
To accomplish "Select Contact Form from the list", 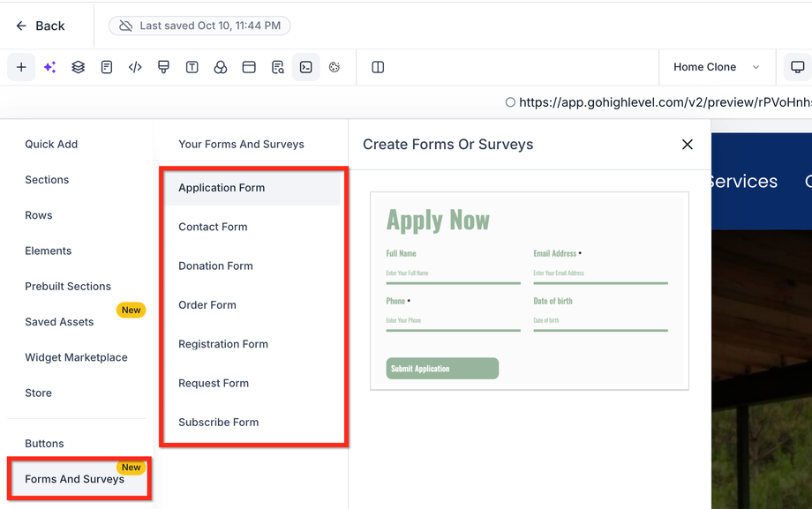I will pyautogui.click(x=213, y=227).
